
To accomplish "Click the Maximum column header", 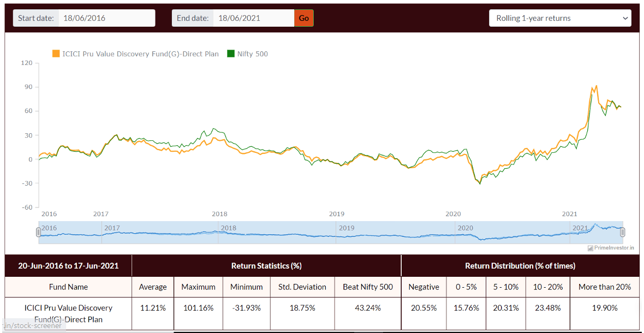I will coord(198,287).
